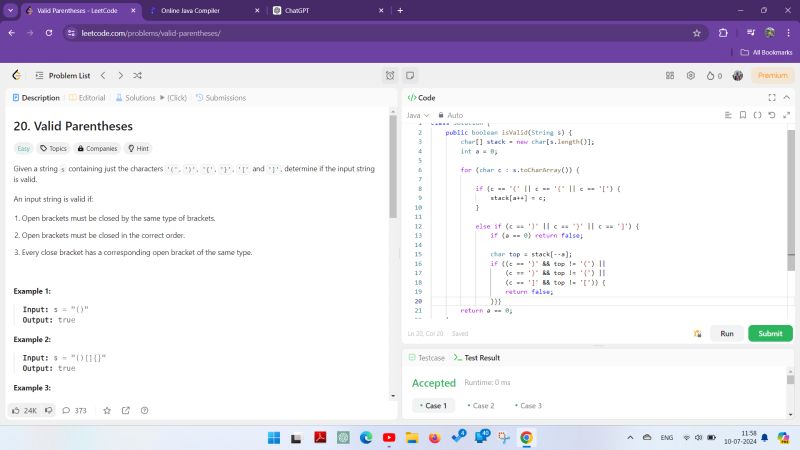Run the code
The image size is (800, 450).
pyautogui.click(x=727, y=334)
